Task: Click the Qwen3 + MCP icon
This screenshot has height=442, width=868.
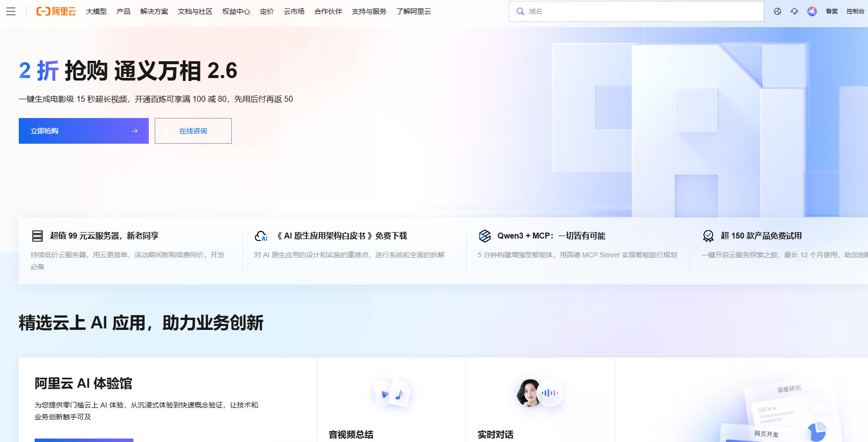Action: (485, 236)
